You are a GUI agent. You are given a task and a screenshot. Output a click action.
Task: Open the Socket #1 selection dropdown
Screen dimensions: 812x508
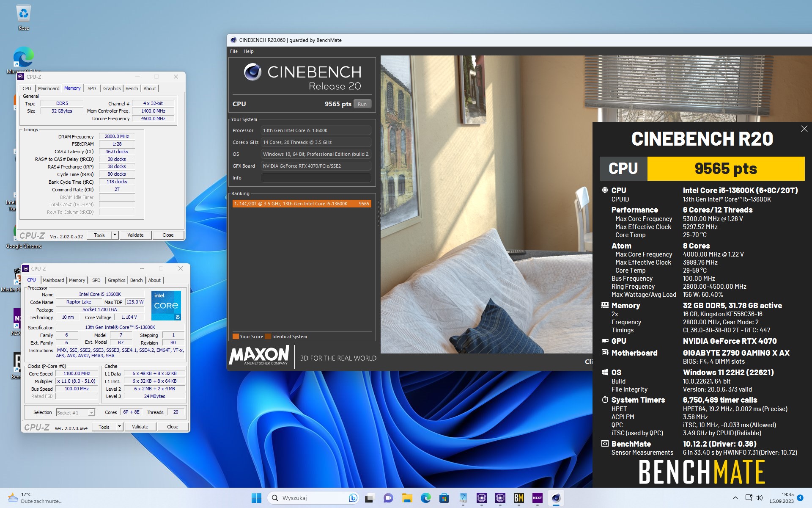point(75,413)
